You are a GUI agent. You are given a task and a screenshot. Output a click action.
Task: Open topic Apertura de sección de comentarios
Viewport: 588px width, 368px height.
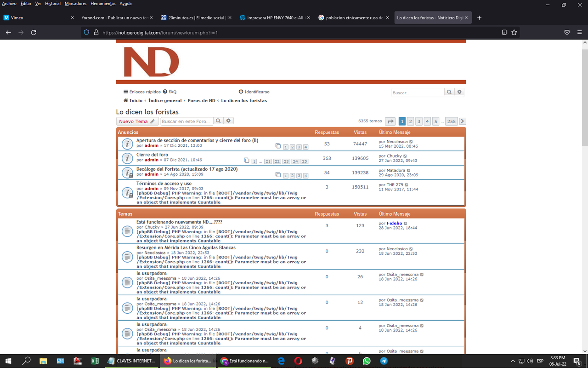pos(197,140)
